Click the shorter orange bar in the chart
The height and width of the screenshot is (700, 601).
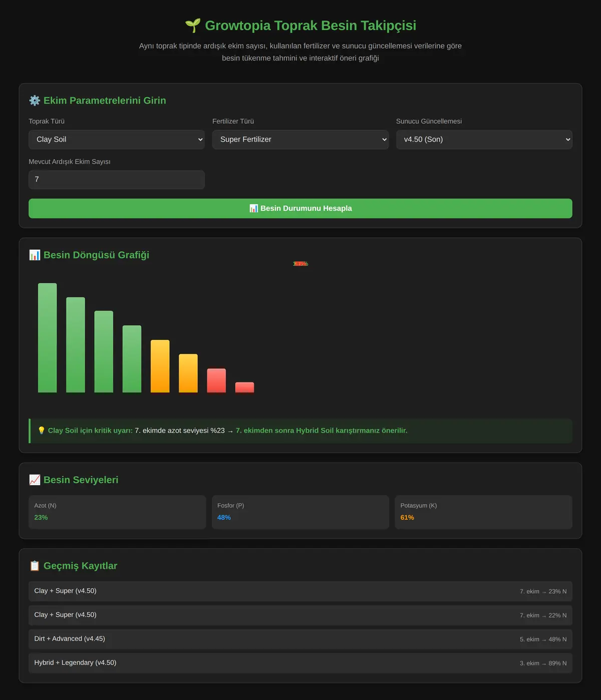[x=188, y=373]
